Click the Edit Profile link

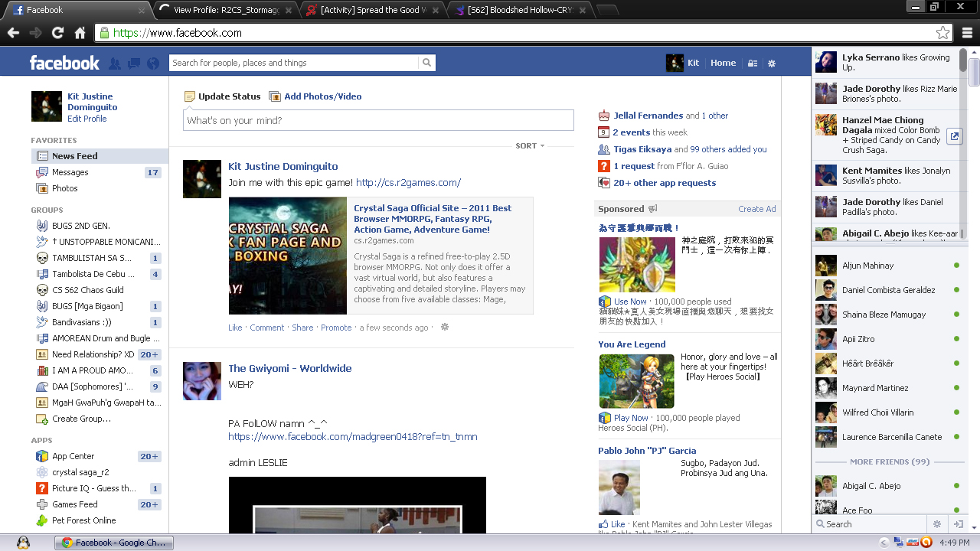(87, 119)
